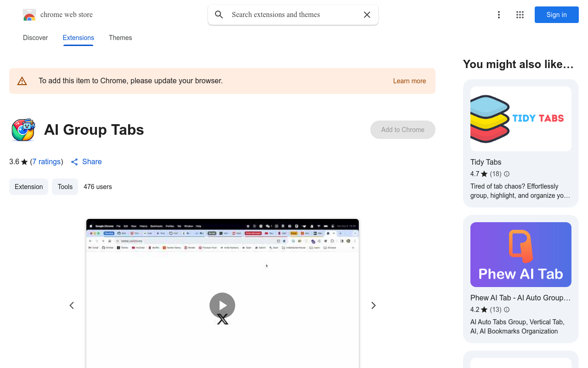
Task: Open the Google apps grid
Action: coord(520,15)
